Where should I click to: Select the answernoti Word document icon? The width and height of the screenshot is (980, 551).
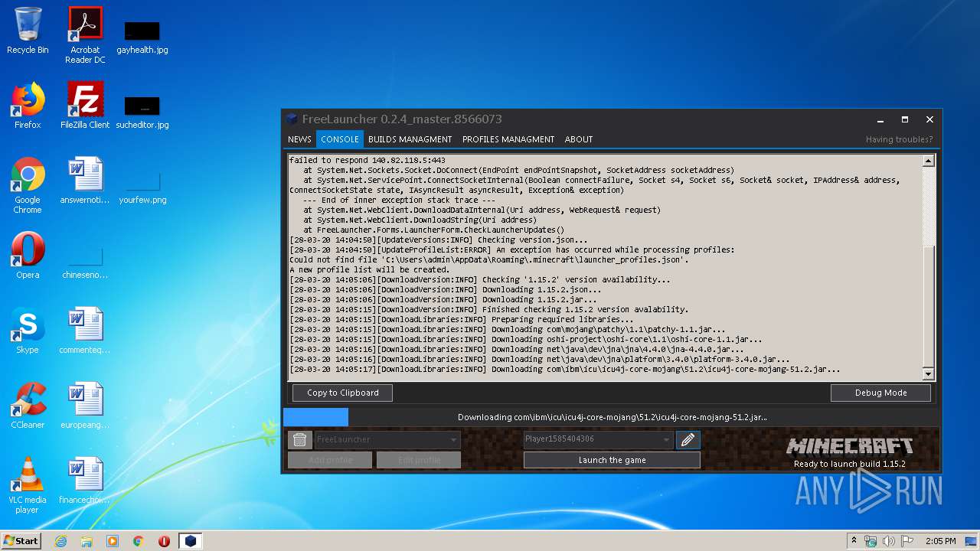click(85, 181)
